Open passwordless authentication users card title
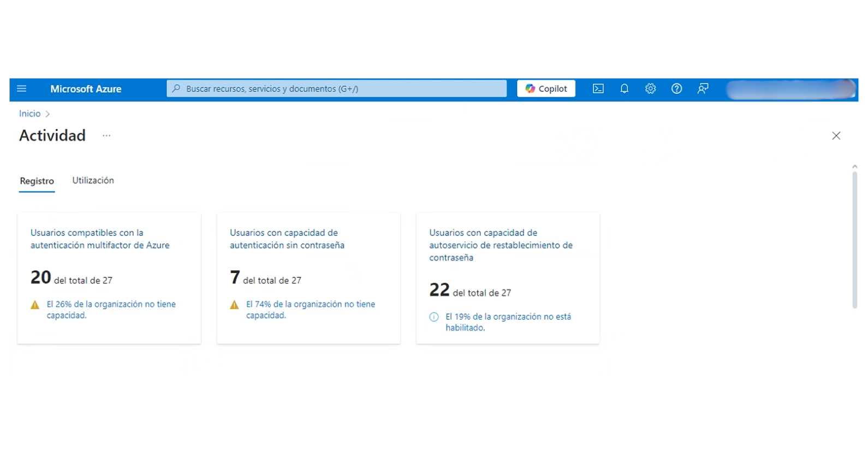Viewport: 868px width, 456px height. point(287,239)
